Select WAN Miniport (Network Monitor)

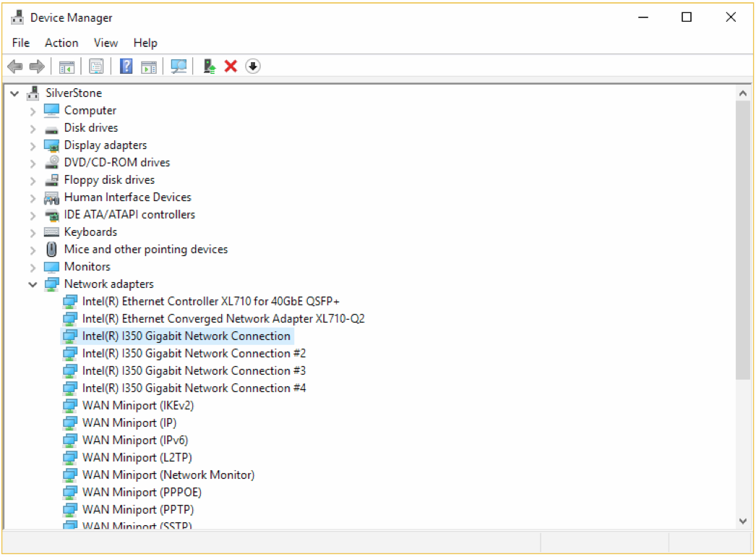(x=168, y=475)
